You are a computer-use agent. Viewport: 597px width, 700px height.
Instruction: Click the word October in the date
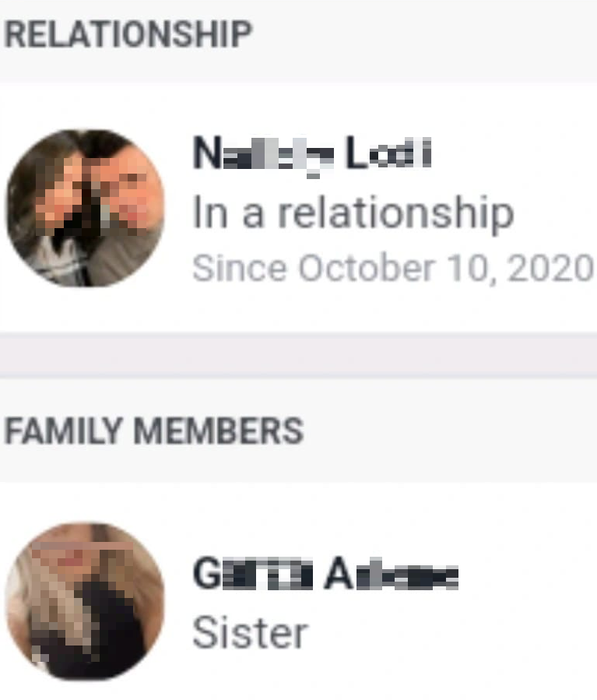[x=366, y=269]
